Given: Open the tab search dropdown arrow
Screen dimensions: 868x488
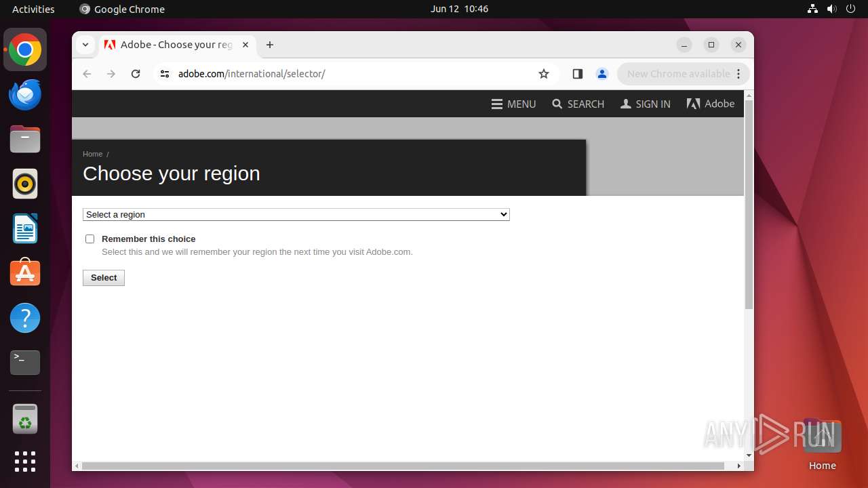Looking at the screenshot, I should pyautogui.click(x=85, y=45).
